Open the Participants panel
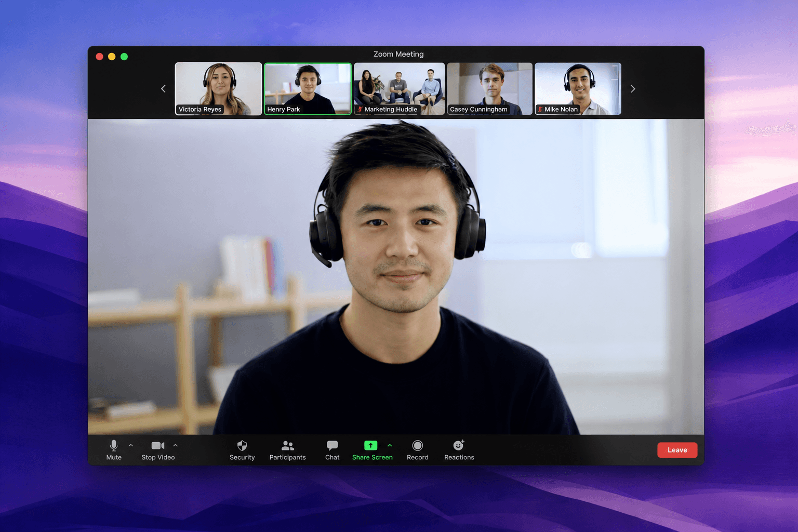The width and height of the screenshot is (798, 532). tap(287, 450)
